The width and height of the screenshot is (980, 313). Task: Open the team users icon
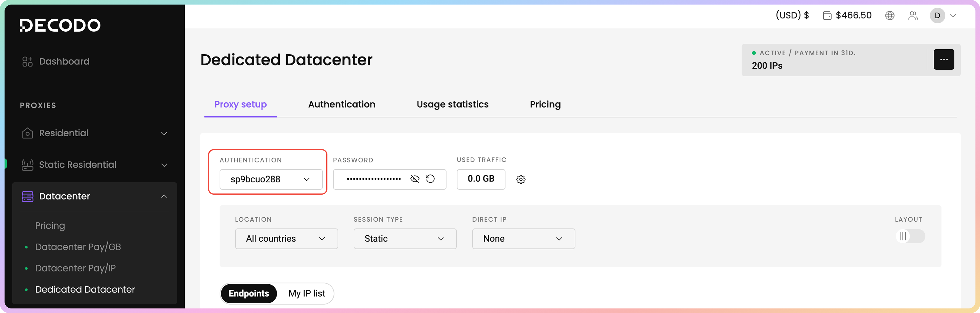pyautogui.click(x=913, y=16)
